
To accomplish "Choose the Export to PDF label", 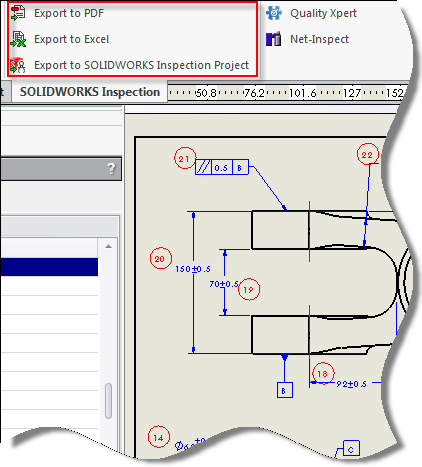I will point(69,13).
